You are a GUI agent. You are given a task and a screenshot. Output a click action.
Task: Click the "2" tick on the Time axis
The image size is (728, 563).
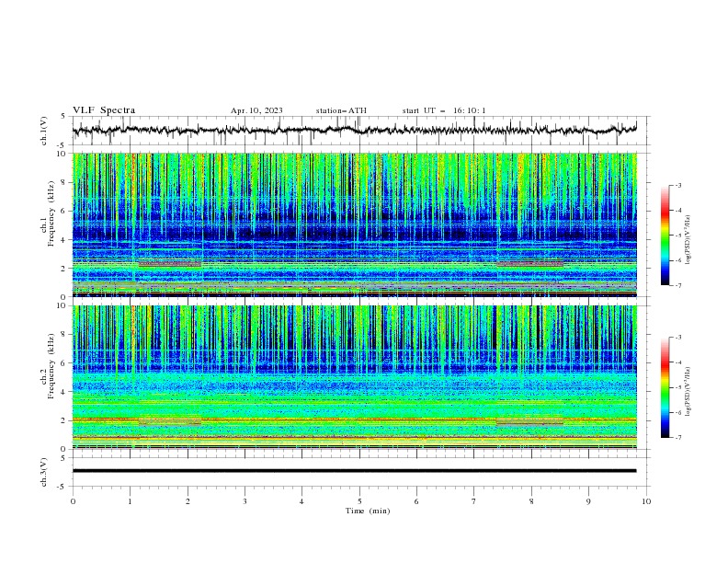pos(188,501)
